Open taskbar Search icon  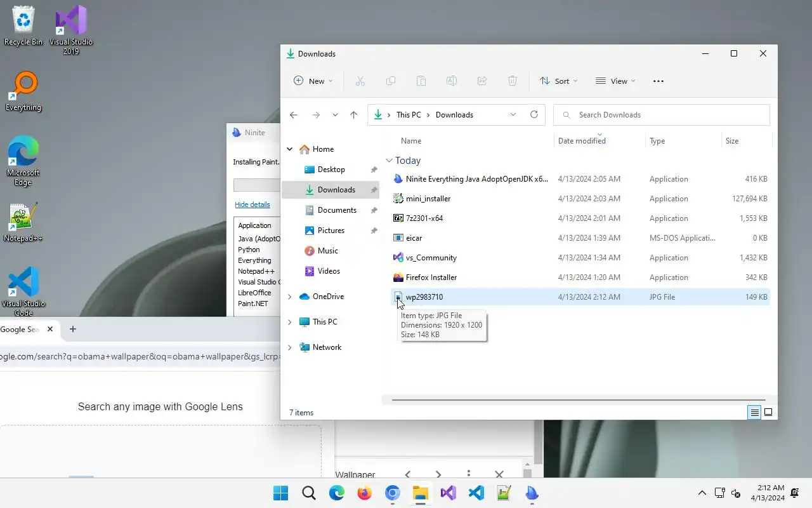click(x=309, y=493)
